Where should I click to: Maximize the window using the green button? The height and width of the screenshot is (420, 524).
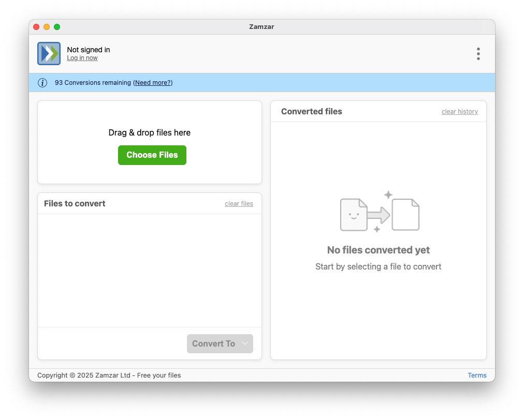pos(57,27)
